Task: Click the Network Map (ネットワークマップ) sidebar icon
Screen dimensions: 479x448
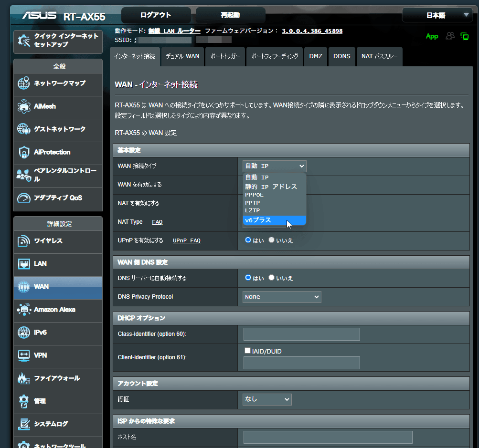Action: 24,83
